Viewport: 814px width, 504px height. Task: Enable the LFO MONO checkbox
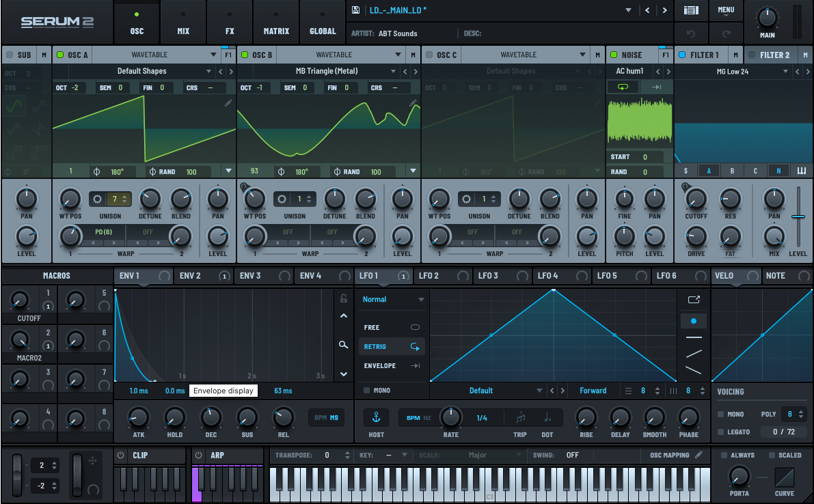[367, 391]
